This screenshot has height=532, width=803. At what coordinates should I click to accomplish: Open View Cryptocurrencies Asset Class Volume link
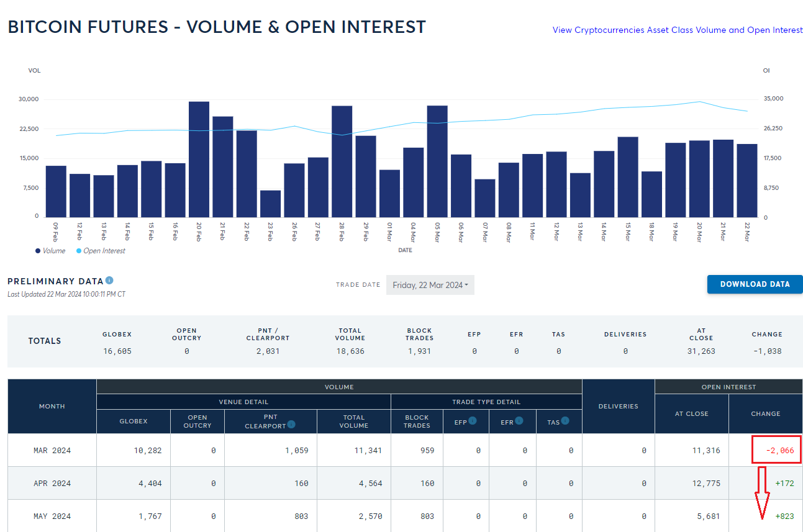(x=678, y=30)
